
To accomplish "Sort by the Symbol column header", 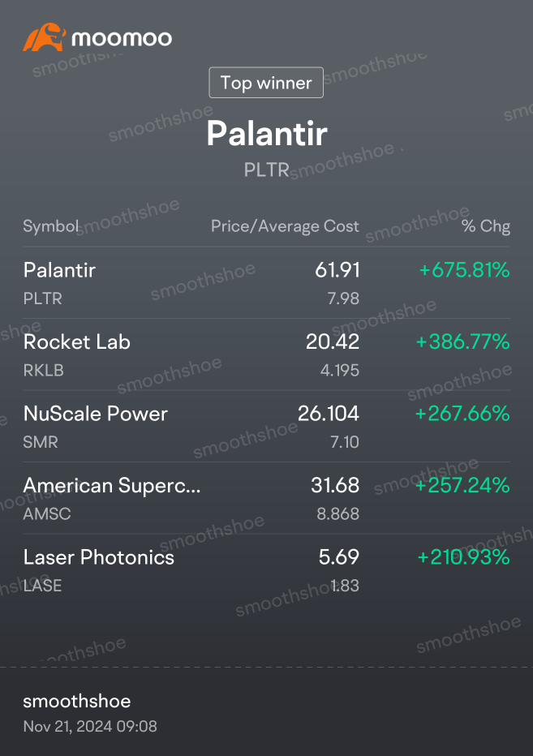I will [x=51, y=226].
